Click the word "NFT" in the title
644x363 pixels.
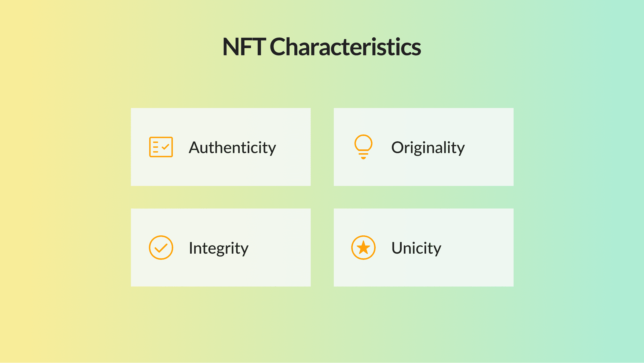(x=244, y=47)
